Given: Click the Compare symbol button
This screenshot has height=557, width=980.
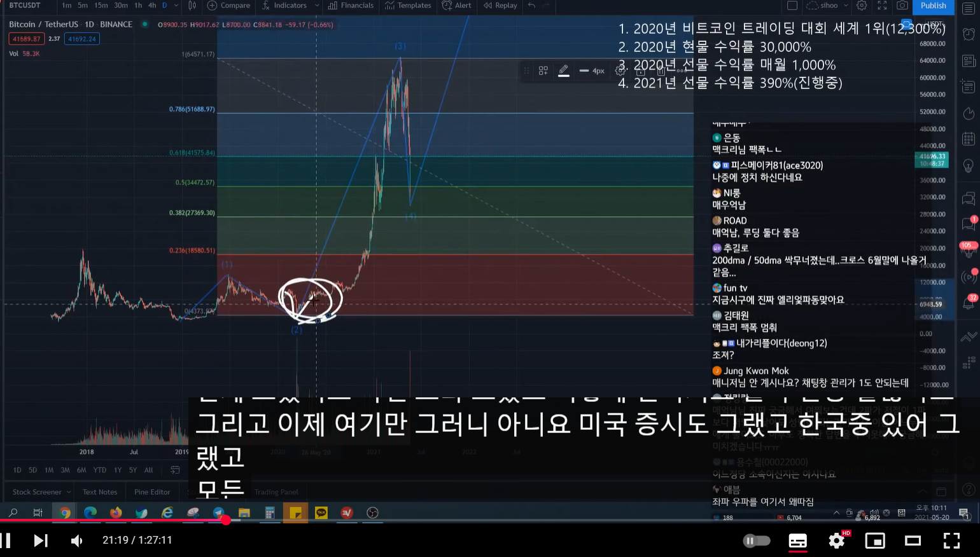Looking at the screenshot, I should click(229, 6).
